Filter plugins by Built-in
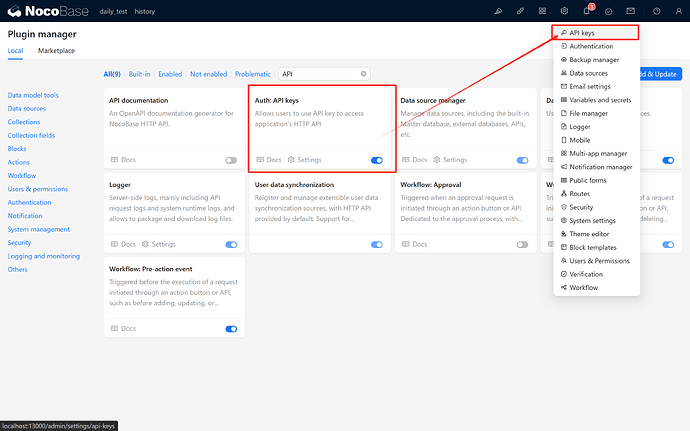Screen dimensions: 690x431 click(x=139, y=74)
